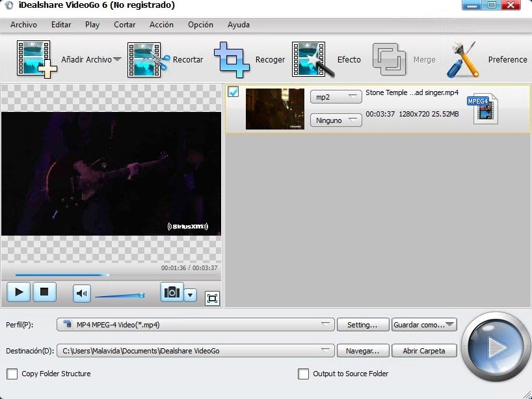This screenshot has height=399, width=532.
Task: Click the Merge overlapping squares icon
Action: (389, 59)
